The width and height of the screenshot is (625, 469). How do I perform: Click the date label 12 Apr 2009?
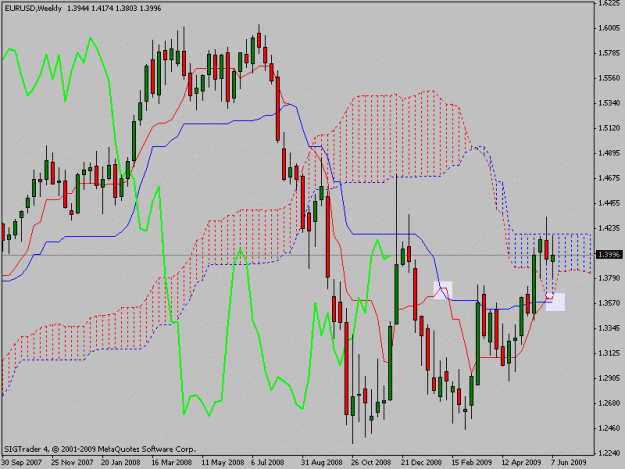pos(521,463)
